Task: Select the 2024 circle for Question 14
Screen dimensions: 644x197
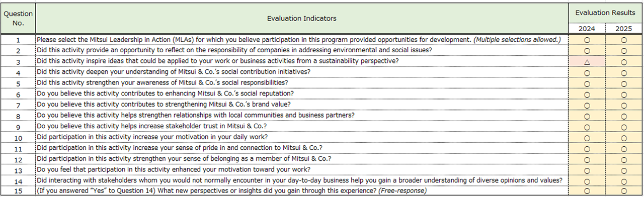Action: click(x=587, y=180)
